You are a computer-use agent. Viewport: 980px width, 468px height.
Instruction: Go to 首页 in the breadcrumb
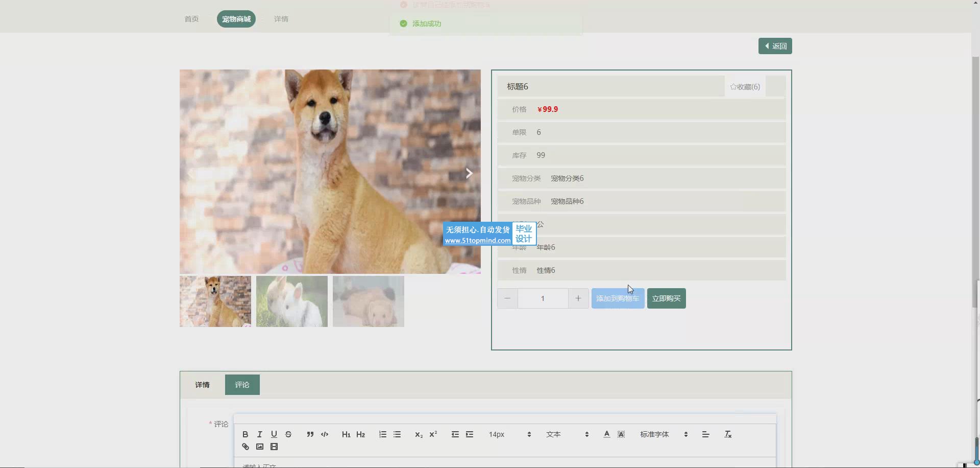[x=191, y=19]
